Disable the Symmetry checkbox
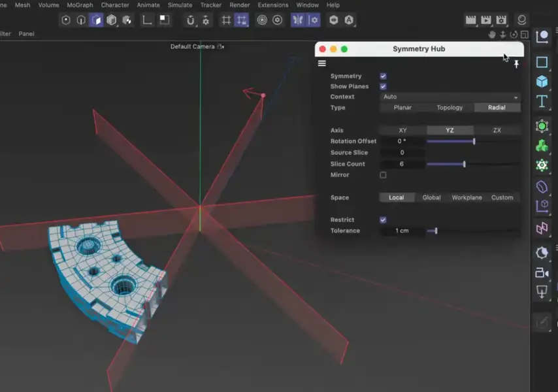Image resolution: width=558 pixels, height=392 pixels. pyautogui.click(x=383, y=76)
